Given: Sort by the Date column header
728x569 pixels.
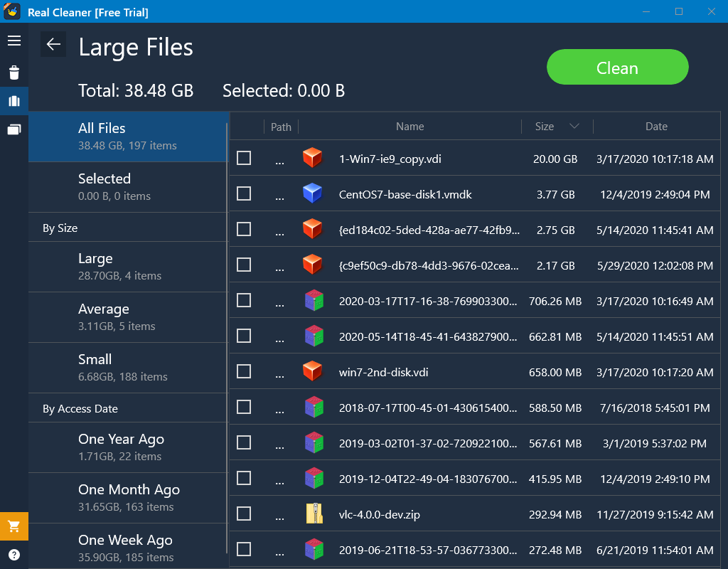Looking at the screenshot, I should click(656, 127).
